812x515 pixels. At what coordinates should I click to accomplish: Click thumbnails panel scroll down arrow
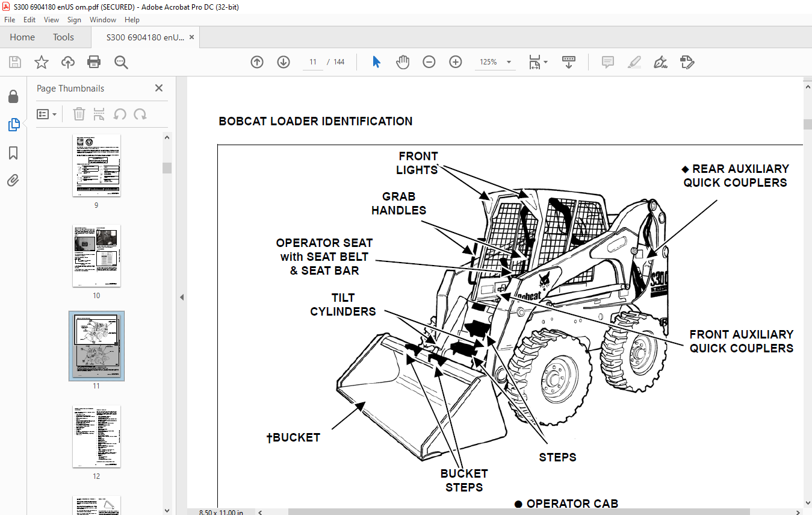[x=167, y=511]
